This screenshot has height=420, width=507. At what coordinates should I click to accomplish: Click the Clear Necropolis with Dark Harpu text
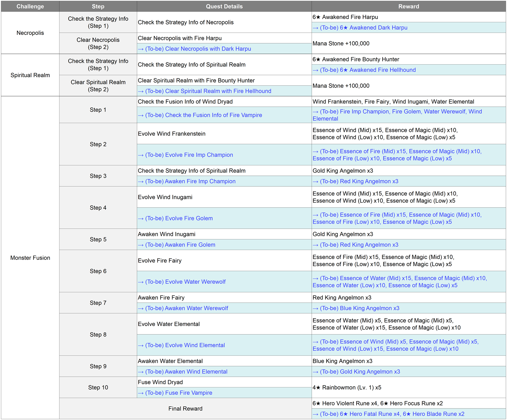[x=198, y=49]
